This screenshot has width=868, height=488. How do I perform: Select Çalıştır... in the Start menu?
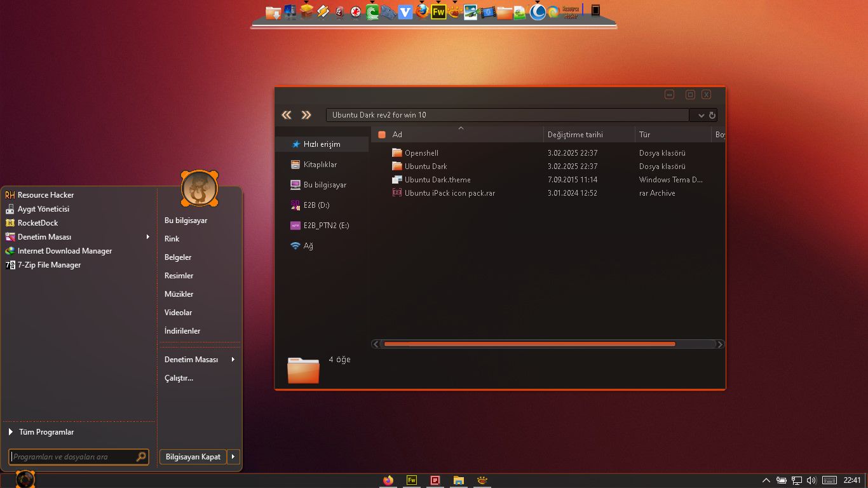coord(180,377)
